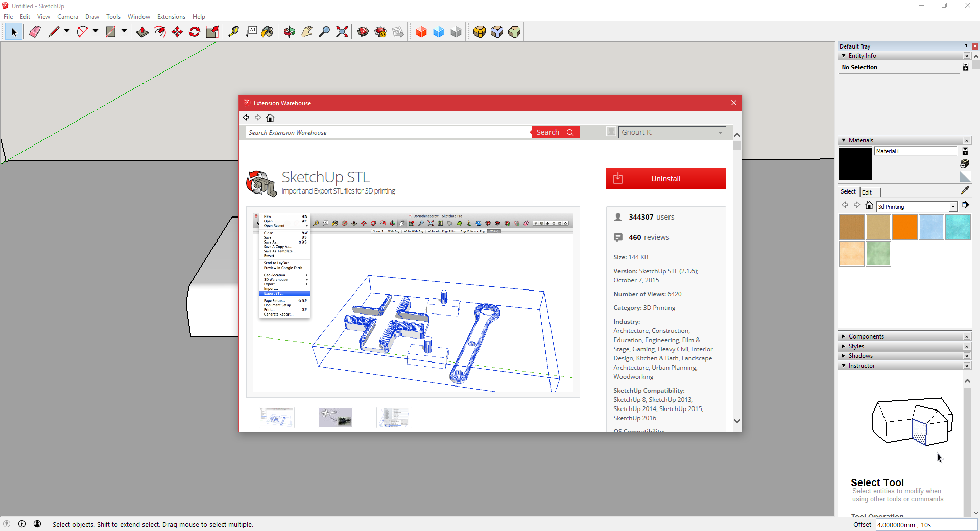
Task: Select the orange material swatch
Action: [x=905, y=227]
